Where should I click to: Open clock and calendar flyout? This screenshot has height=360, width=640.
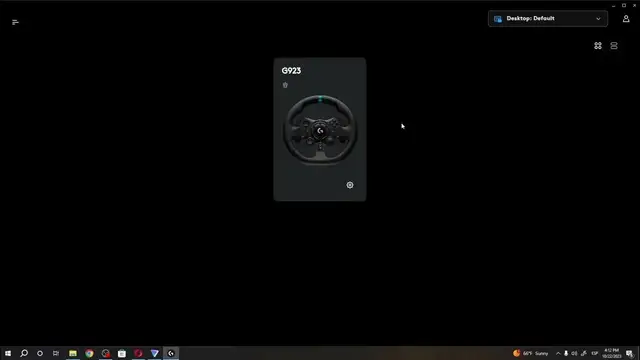(611, 353)
